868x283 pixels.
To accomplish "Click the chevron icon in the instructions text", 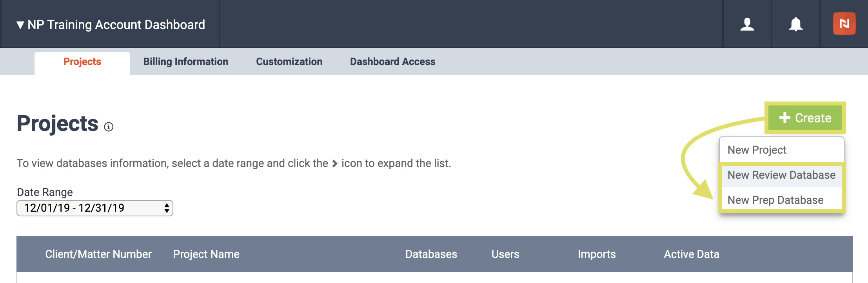I will (334, 163).
